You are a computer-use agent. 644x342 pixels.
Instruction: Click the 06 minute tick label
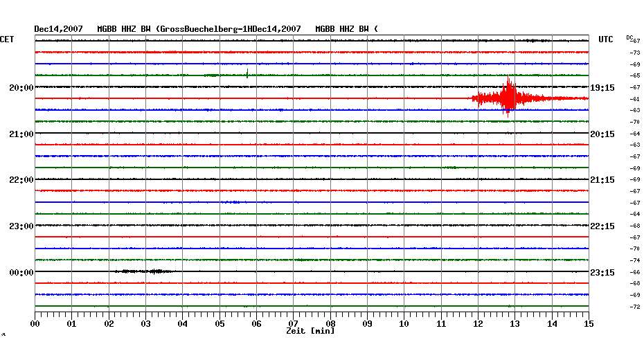click(257, 324)
